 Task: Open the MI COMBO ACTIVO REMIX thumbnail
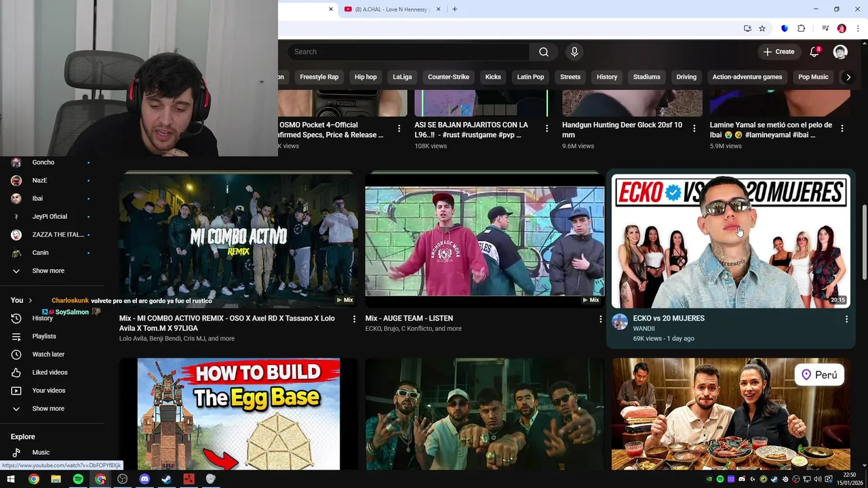click(x=239, y=241)
